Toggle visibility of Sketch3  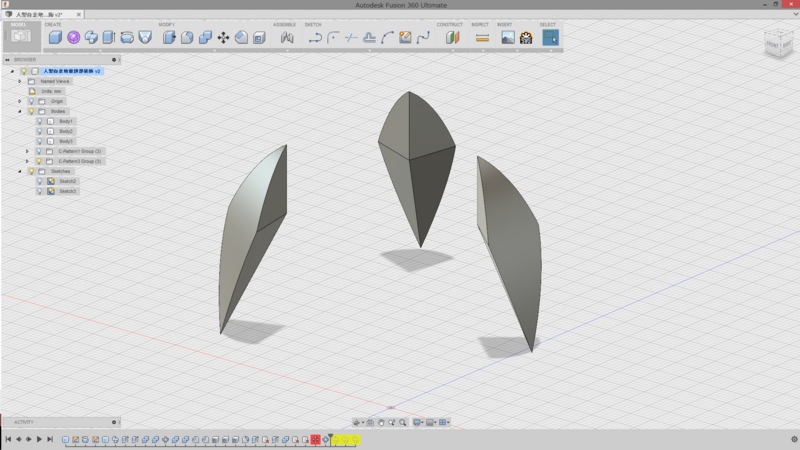(39, 191)
